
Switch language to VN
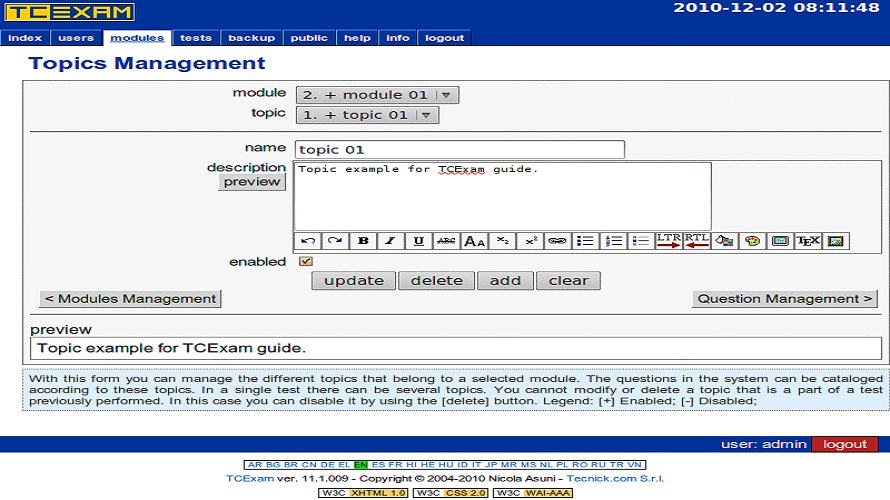point(635,465)
